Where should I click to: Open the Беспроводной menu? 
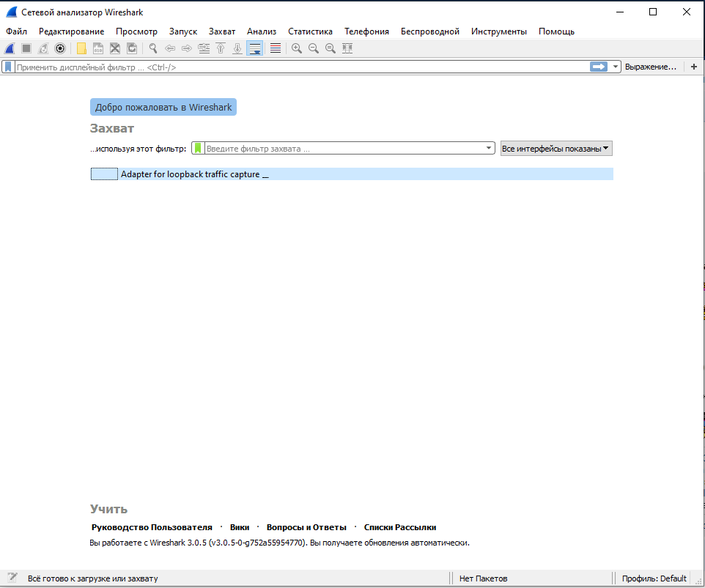(x=430, y=31)
